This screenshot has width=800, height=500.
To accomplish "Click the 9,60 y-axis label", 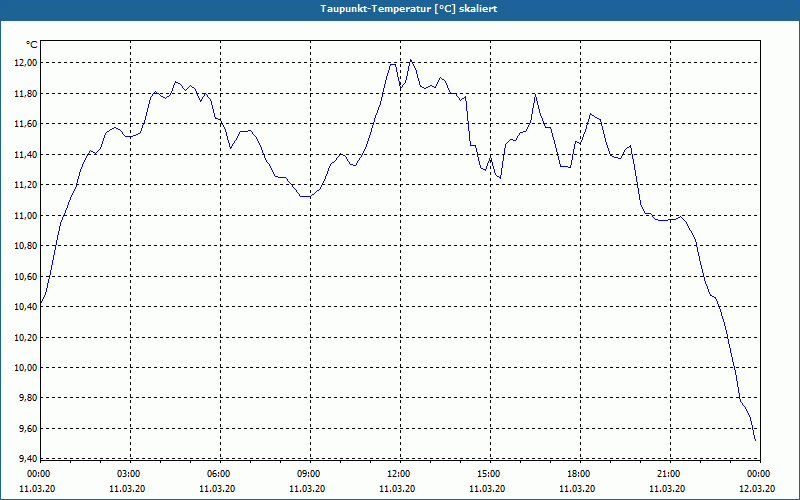I will (29, 429).
